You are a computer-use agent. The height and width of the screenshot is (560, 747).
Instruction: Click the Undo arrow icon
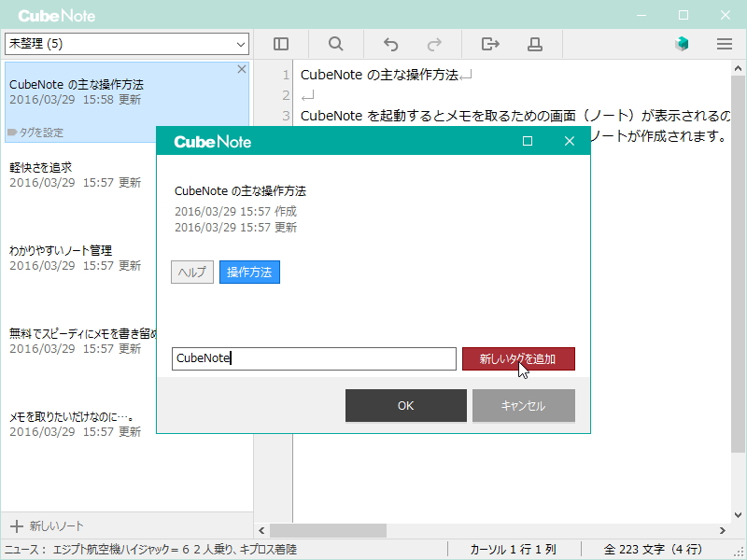390,43
